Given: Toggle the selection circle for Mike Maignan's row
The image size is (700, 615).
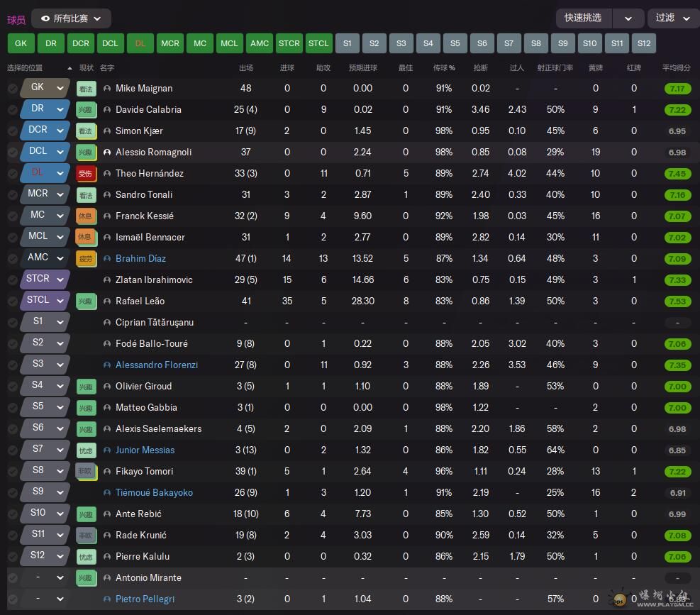Looking at the screenshot, I should [12, 89].
